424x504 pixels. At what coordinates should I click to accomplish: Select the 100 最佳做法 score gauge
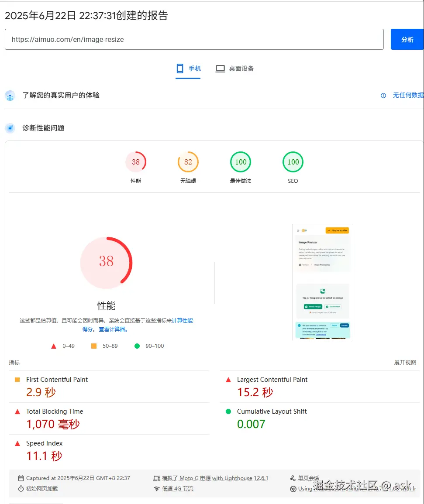(x=241, y=168)
